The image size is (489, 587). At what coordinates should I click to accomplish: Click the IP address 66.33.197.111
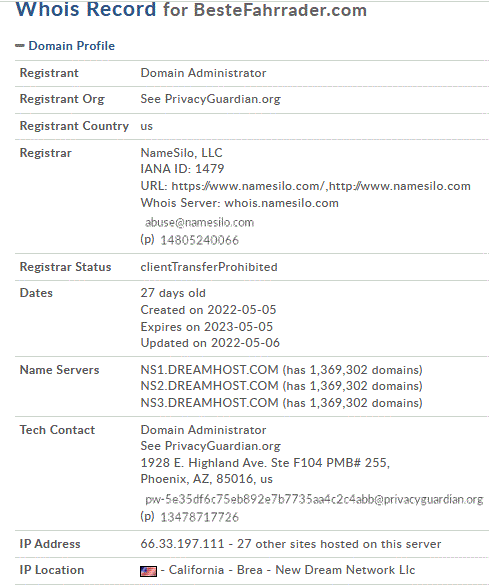tap(182, 544)
